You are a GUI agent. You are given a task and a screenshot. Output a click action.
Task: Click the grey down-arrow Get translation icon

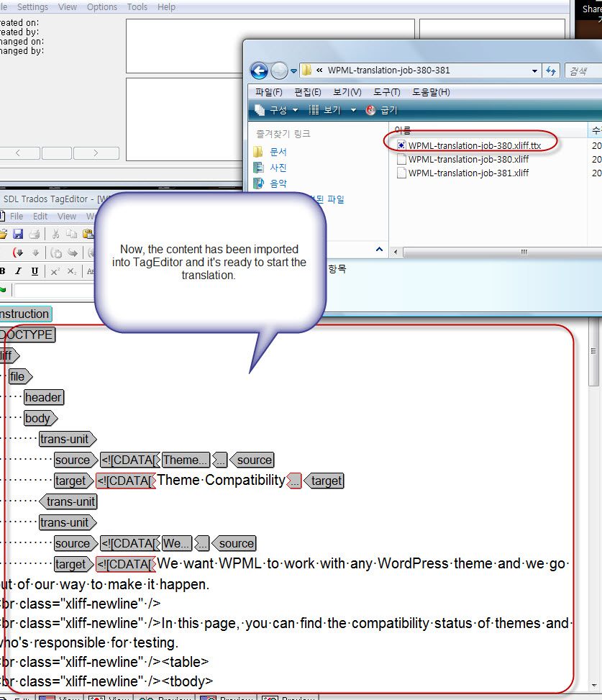pyautogui.click(x=36, y=253)
